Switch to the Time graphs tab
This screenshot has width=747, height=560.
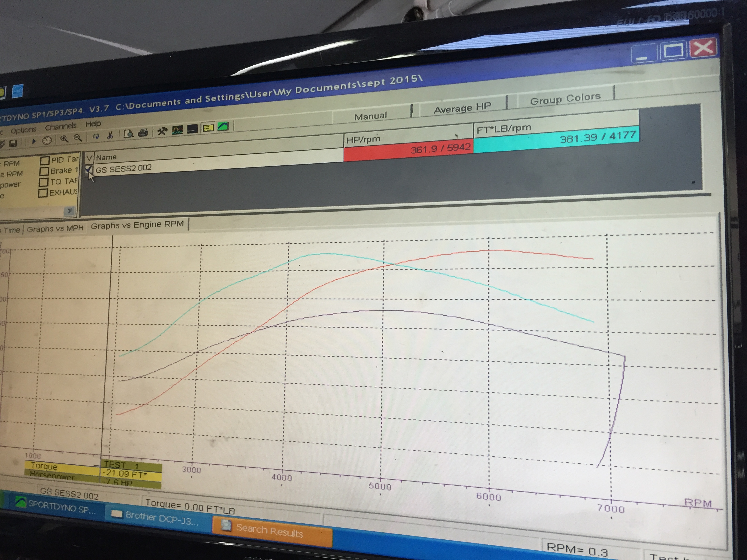12,230
